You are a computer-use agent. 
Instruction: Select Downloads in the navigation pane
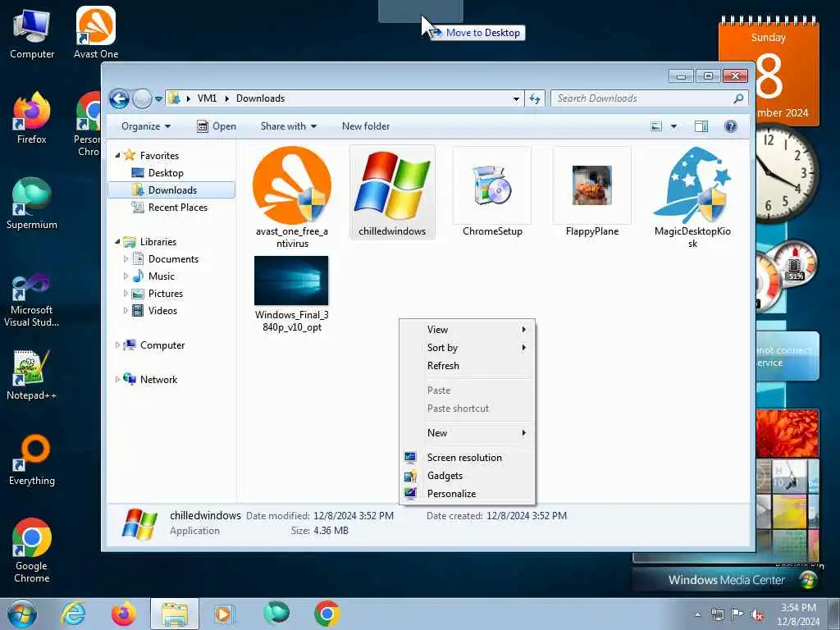pos(171,190)
